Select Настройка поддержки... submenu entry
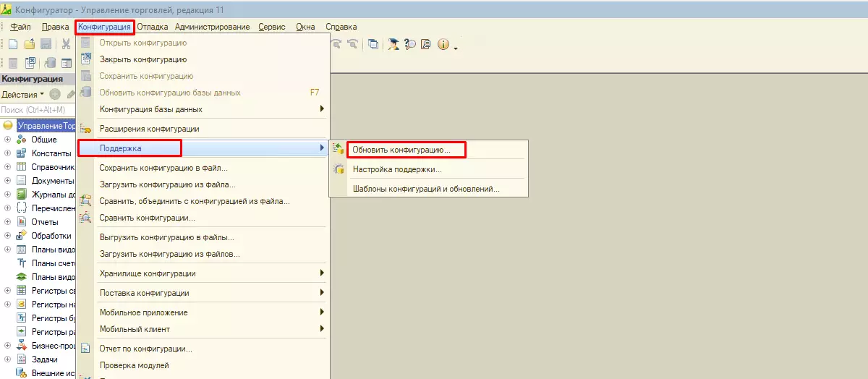Image resolution: width=868 pixels, height=379 pixels. coord(429,169)
